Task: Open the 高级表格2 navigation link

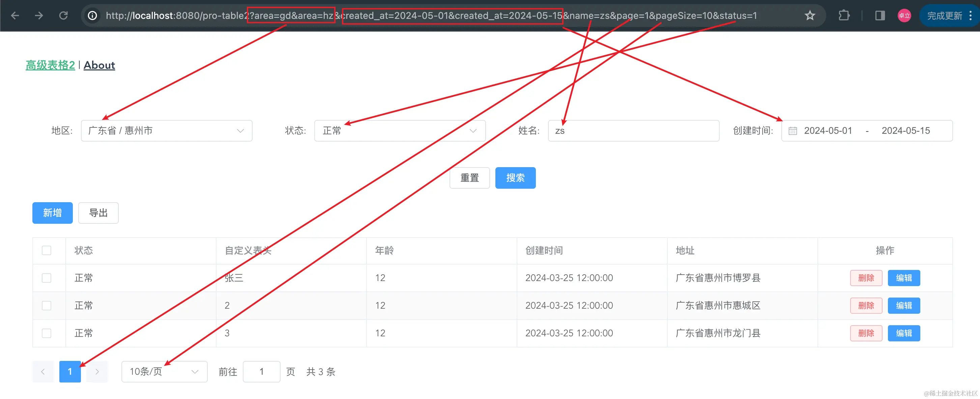Action: click(50, 65)
